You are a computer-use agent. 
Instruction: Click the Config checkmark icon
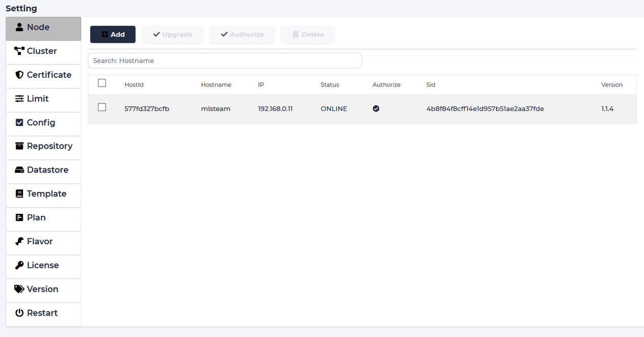click(x=19, y=122)
